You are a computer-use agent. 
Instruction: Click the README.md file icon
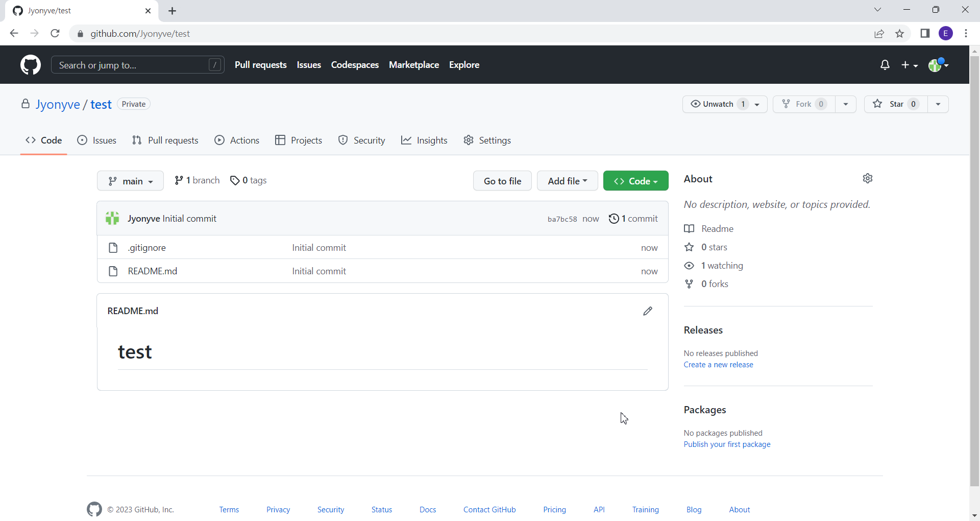coord(113,271)
